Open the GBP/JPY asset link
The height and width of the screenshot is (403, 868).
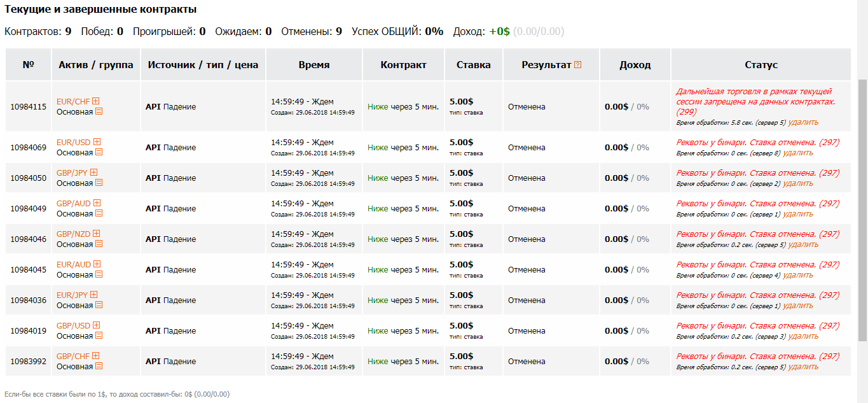[x=72, y=173]
